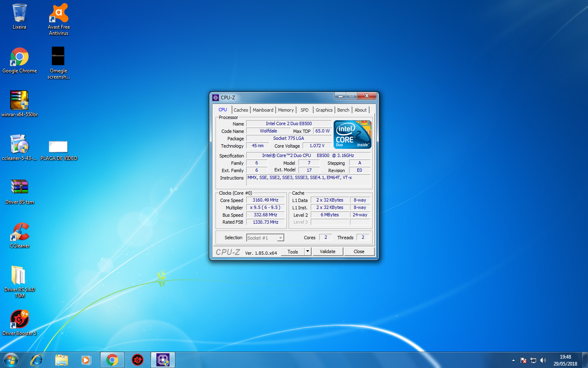Click the Close button in CPU-Z

click(359, 251)
